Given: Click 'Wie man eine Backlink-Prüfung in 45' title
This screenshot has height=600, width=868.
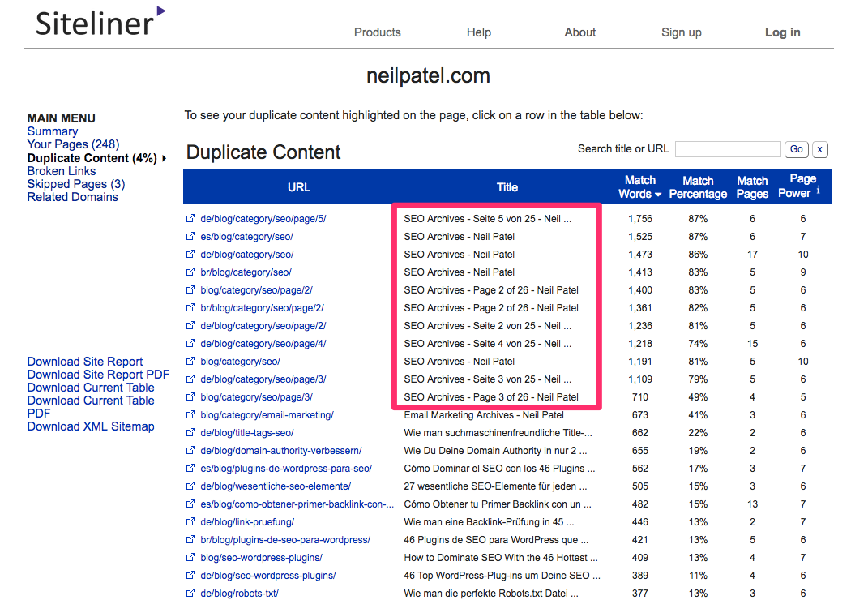Looking at the screenshot, I should pyautogui.click(x=489, y=522).
